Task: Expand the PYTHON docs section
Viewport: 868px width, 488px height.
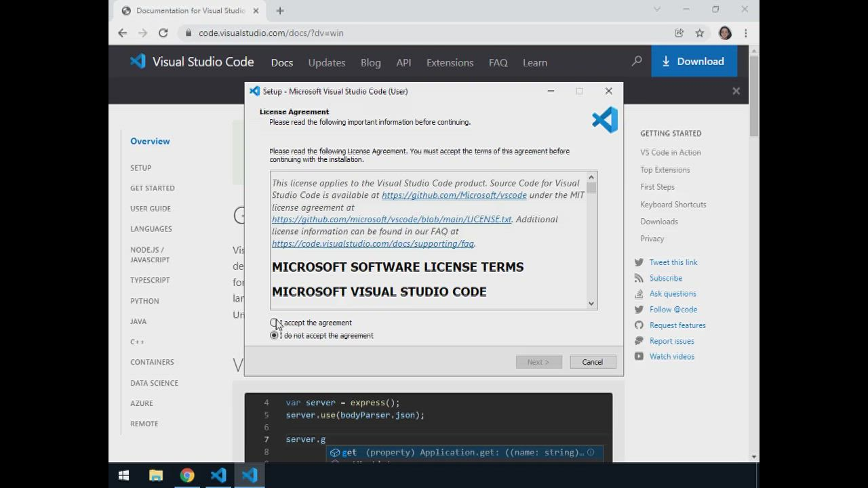Action: click(x=144, y=301)
